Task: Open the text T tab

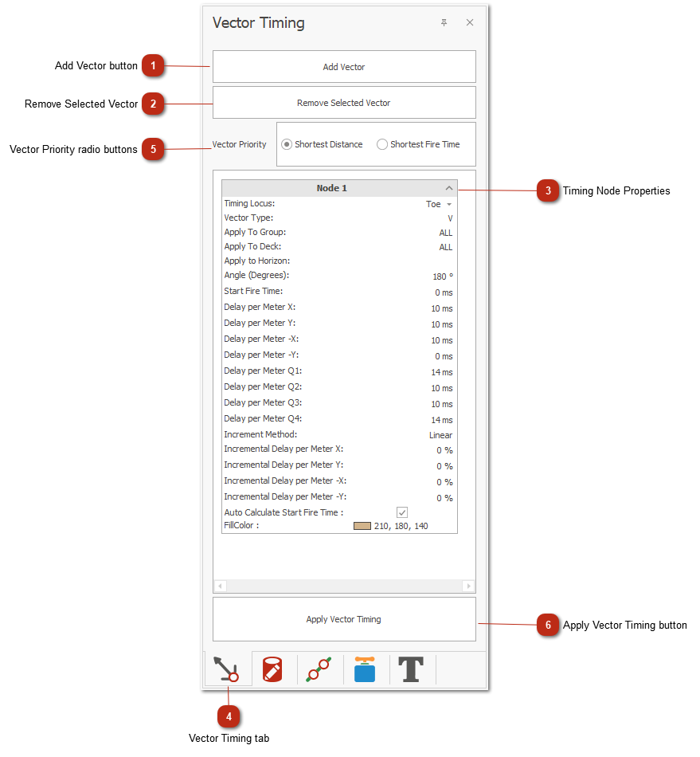Action: (411, 669)
